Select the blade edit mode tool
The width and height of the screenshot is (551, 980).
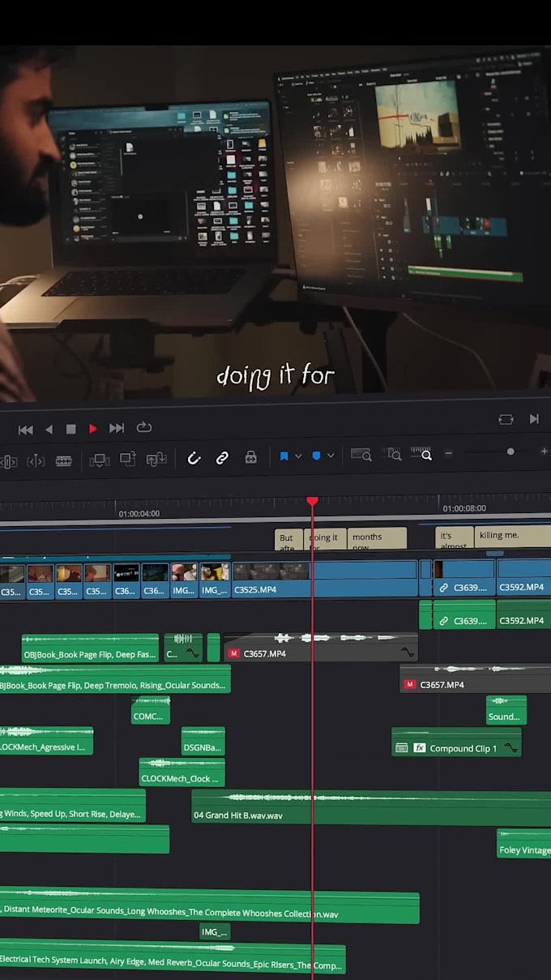coord(63,461)
